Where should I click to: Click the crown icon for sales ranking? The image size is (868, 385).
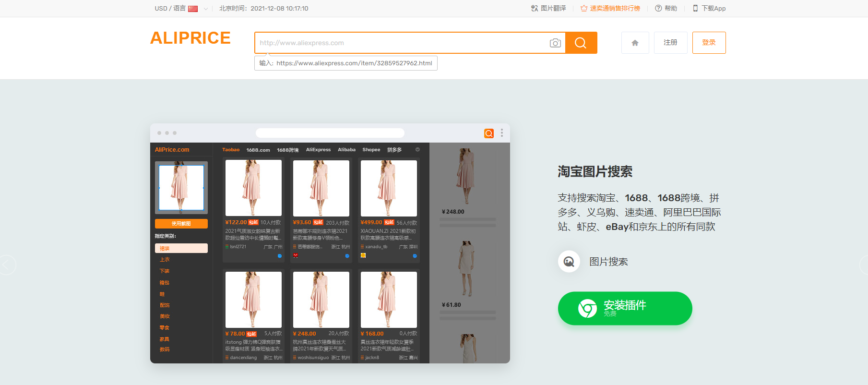[x=584, y=8]
